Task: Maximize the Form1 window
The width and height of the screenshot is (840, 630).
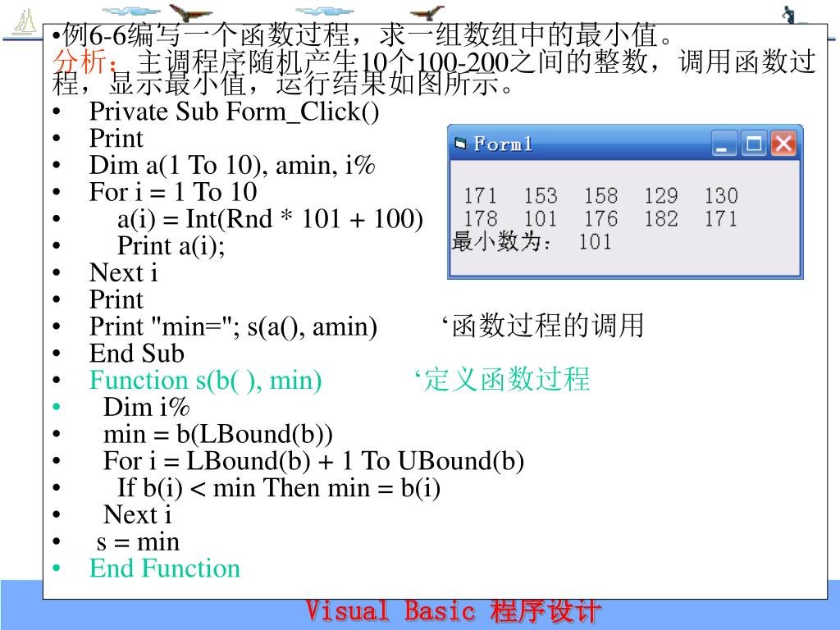Action: [x=754, y=144]
